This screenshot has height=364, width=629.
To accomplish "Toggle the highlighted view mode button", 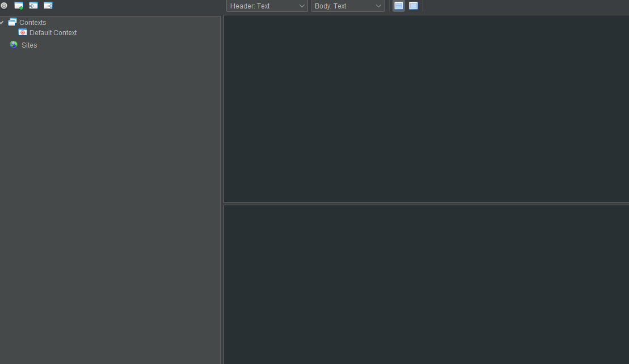I will pos(399,6).
